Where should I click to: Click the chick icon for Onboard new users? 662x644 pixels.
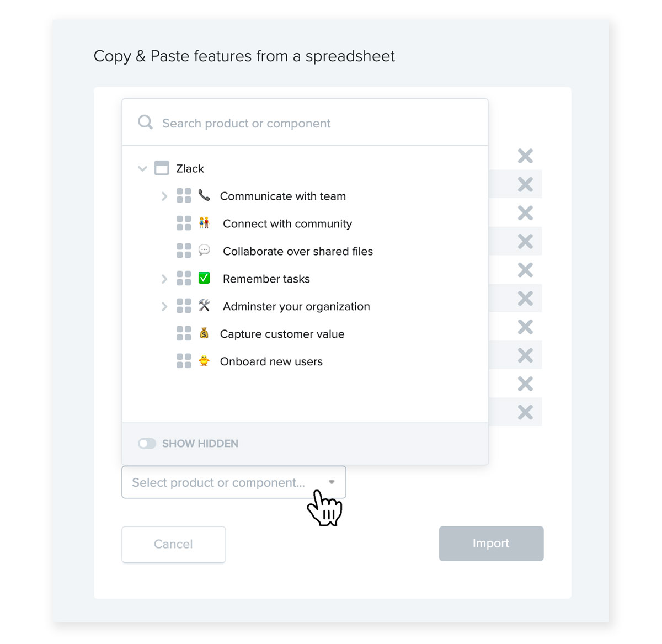coord(204,361)
